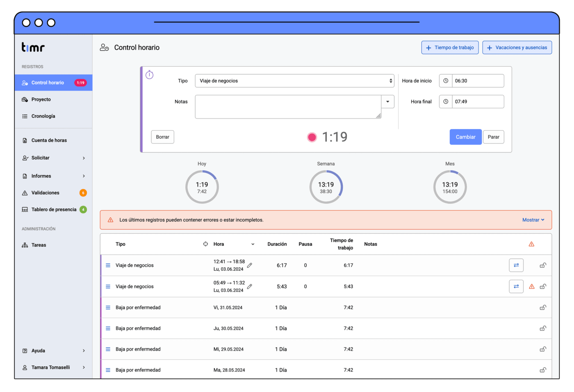Open row menu of 05:49 → 11:32 entry
This screenshot has height=392, width=574.
[x=108, y=287]
